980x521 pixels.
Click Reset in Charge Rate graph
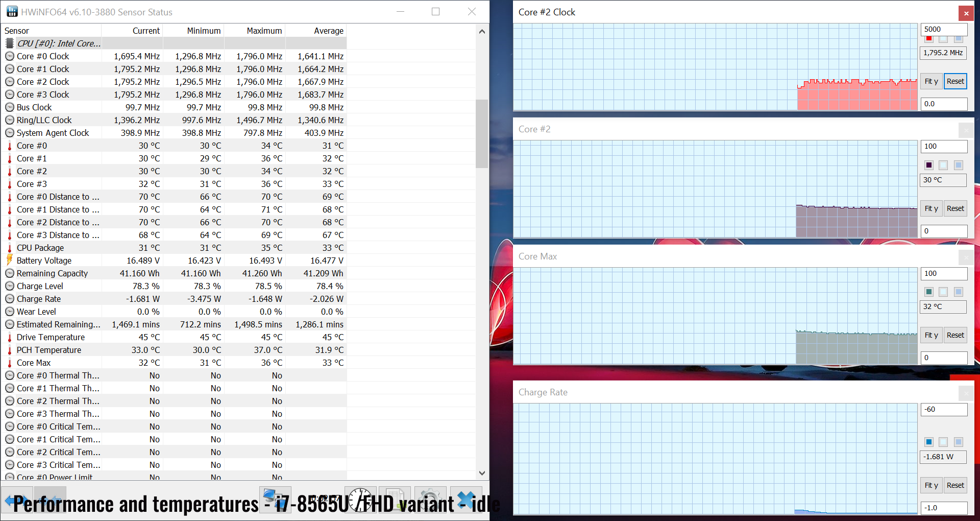coord(955,485)
